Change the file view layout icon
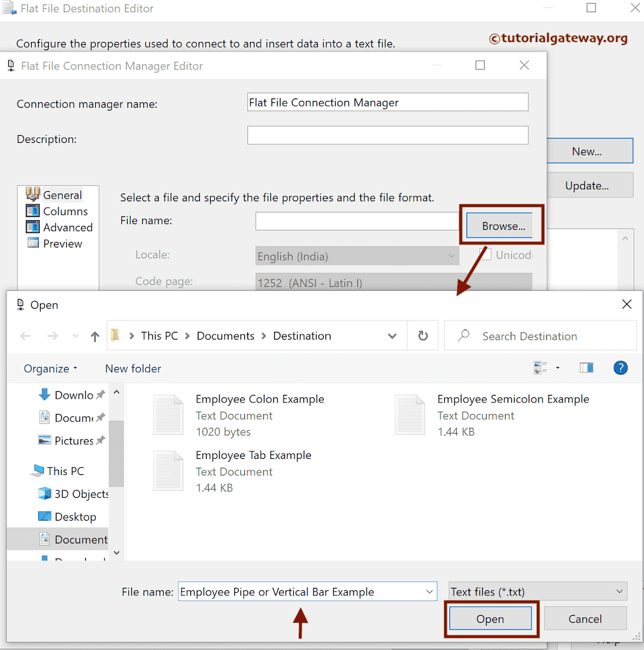The image size is (644, 650). [539, 367]
